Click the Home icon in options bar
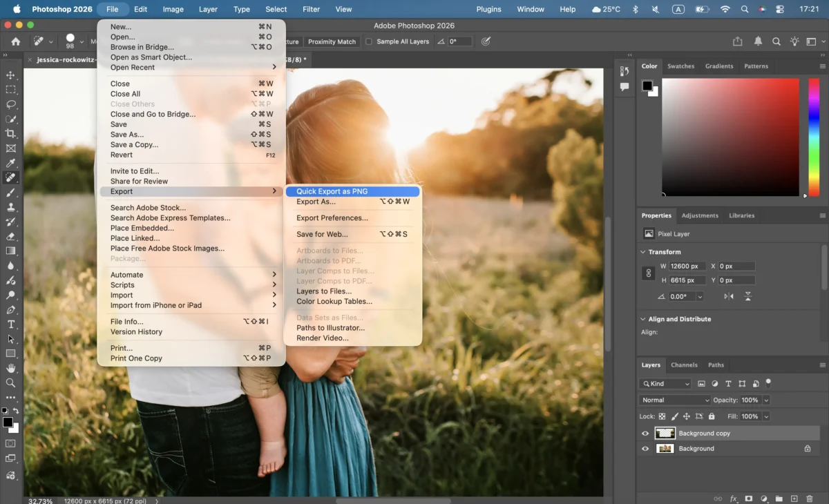 tap(16, 41)
